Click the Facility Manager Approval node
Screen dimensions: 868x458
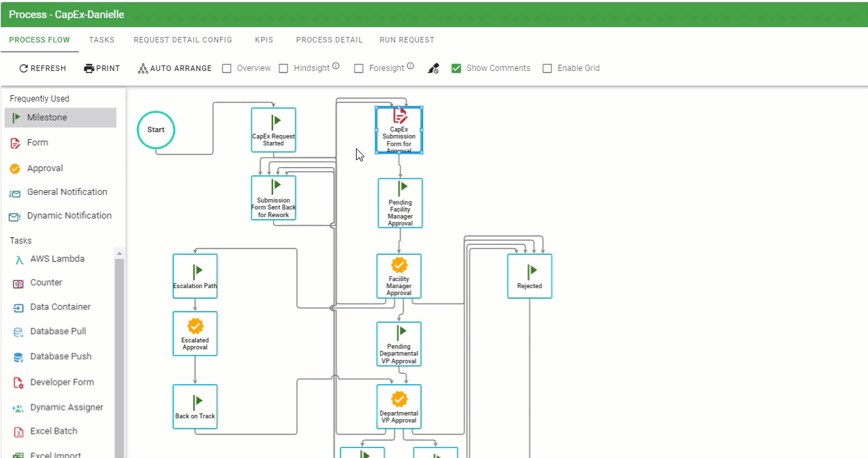tap(398, 276)
